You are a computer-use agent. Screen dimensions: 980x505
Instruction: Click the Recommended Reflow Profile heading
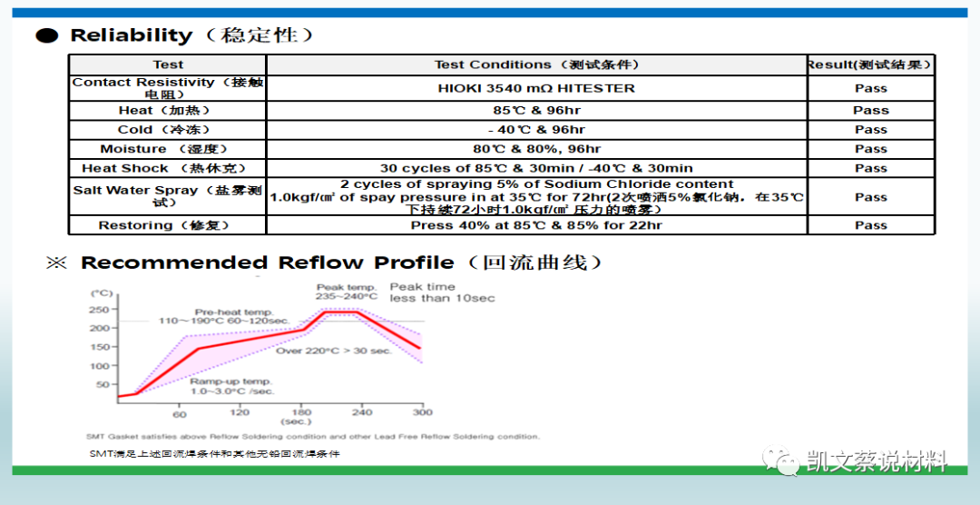pos(342,262)
